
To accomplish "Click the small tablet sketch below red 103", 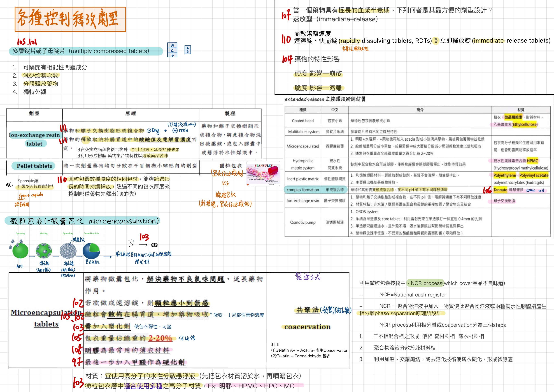I will pyautogui.click(x=154, y=245).
